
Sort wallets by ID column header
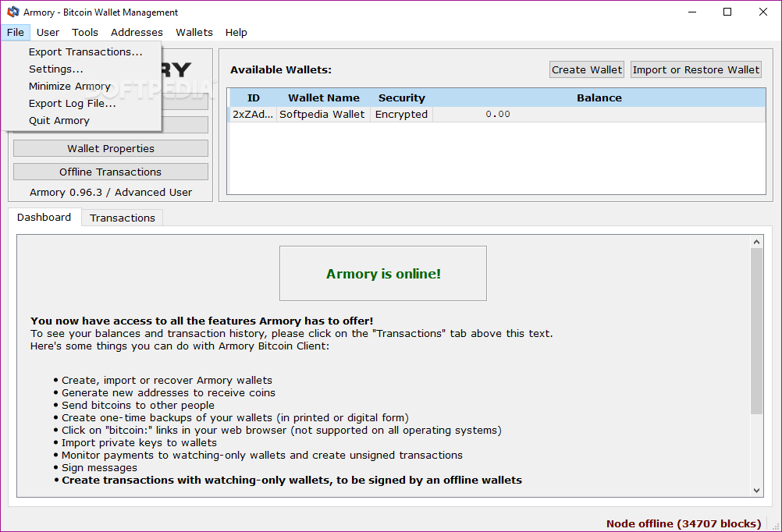(x=254, y=98)
